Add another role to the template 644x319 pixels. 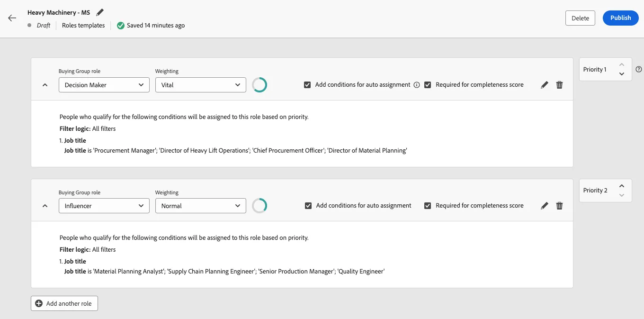(x=64, y=303)
